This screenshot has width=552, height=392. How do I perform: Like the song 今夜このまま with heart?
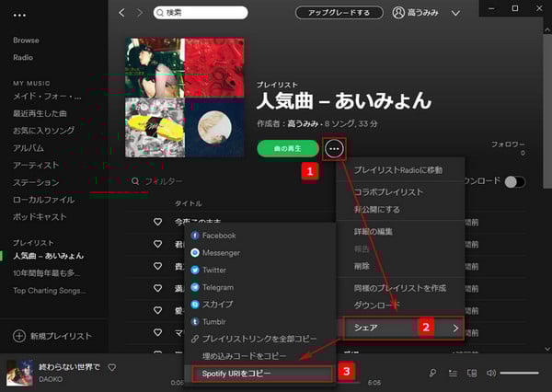coord(157,222)
